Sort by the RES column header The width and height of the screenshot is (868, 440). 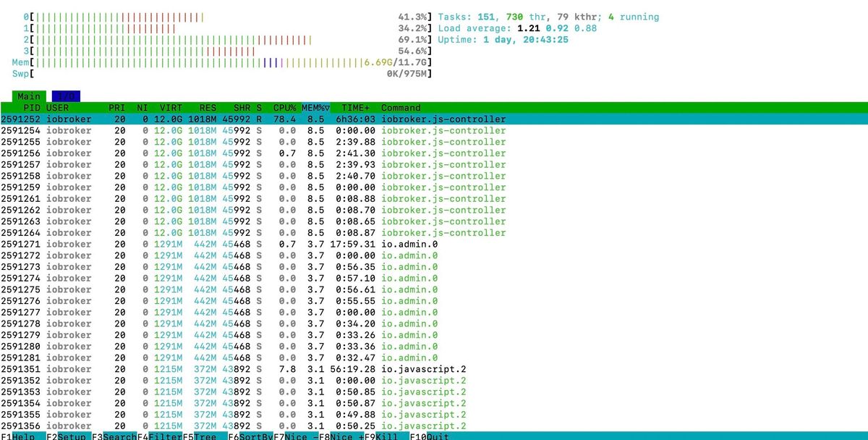[x=208, y=108]
